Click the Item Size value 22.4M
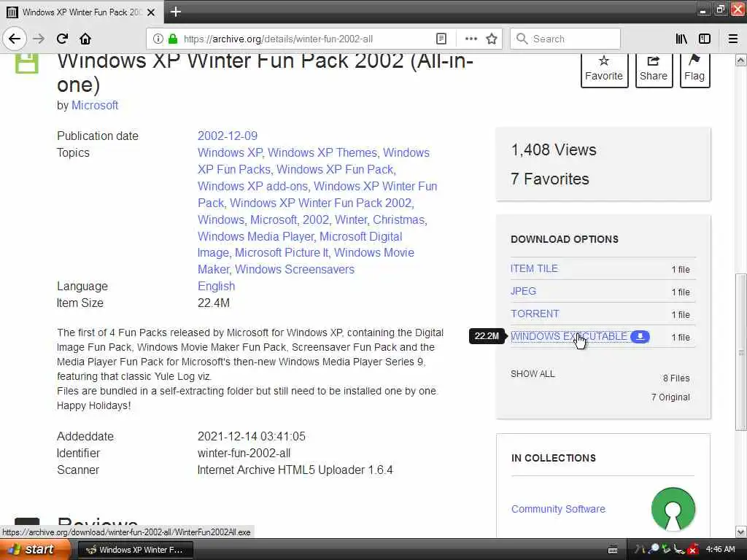The height and width of the screenshot is (560, 747). tap(214, 303)
